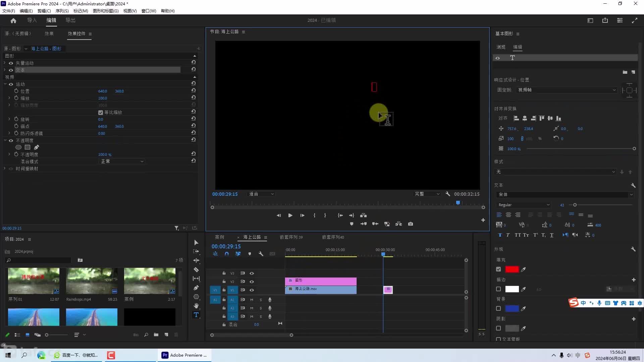Open the Pin To dropdown
Image resolution: width=644 pixels, height=362 pixels.
coord(567,90)
